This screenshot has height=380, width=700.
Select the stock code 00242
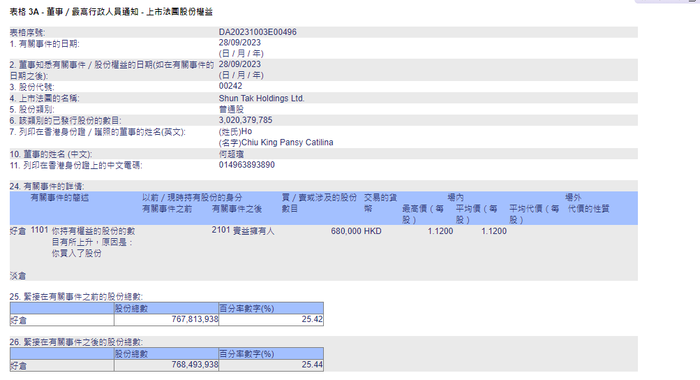pyautogui.click(x=230, y=86)
